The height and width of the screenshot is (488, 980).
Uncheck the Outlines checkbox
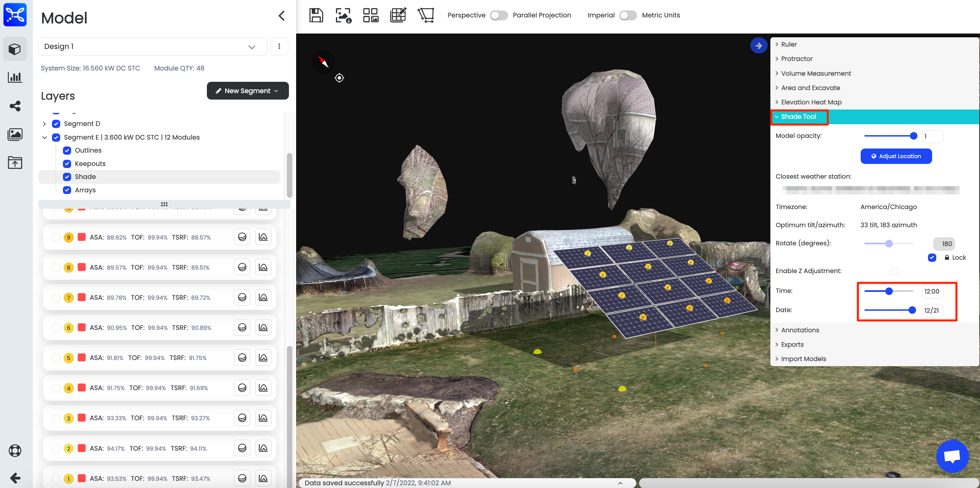[x=67, y=150]
